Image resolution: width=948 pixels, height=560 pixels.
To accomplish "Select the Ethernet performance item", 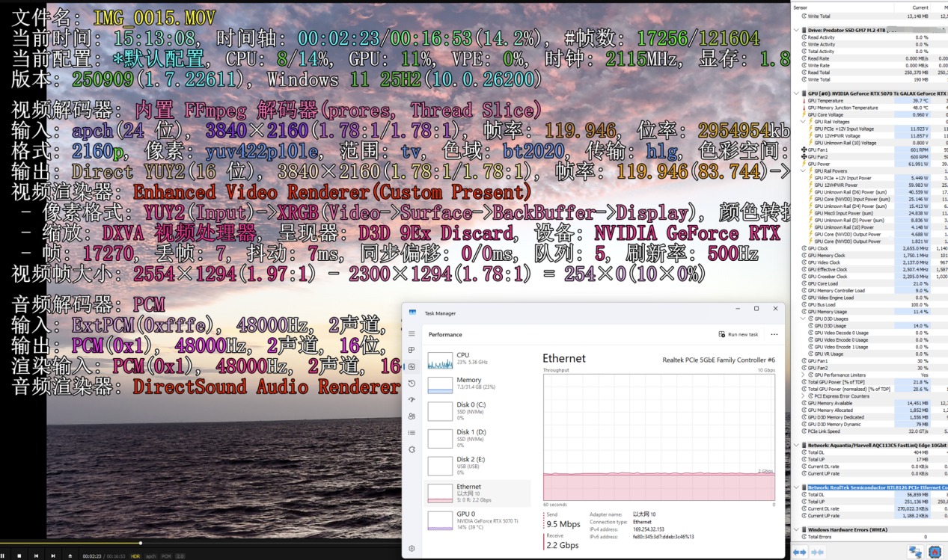I will (478, 493).
